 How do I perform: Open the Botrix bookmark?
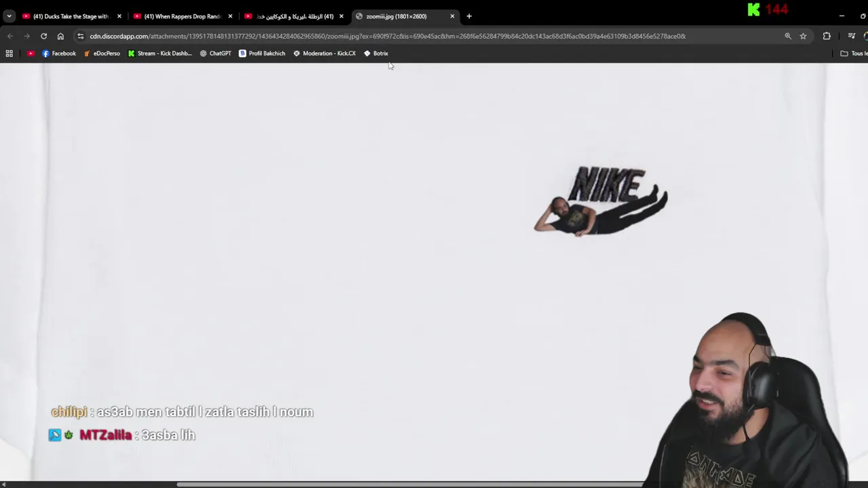[x=376, y=53]
